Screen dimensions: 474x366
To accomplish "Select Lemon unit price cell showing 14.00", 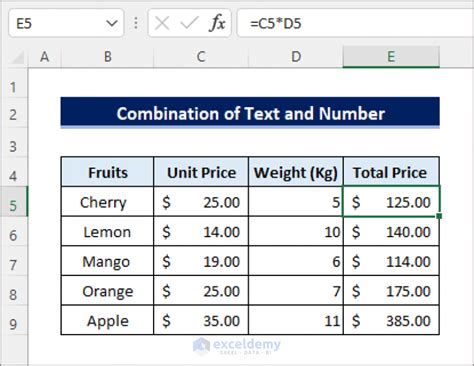I will 201,232.
